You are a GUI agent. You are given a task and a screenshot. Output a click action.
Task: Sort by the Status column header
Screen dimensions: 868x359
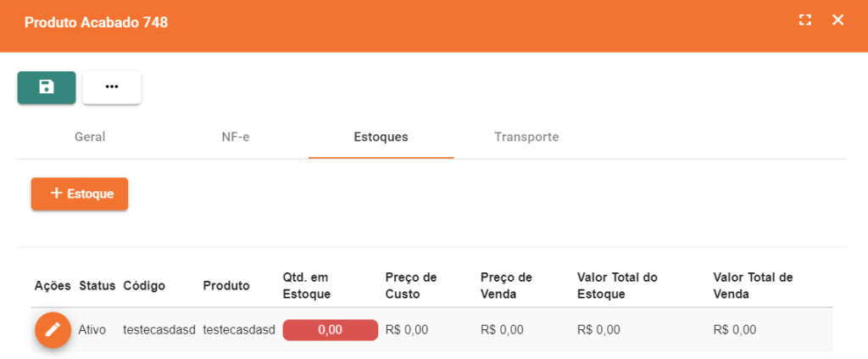[x=97, y=286]
